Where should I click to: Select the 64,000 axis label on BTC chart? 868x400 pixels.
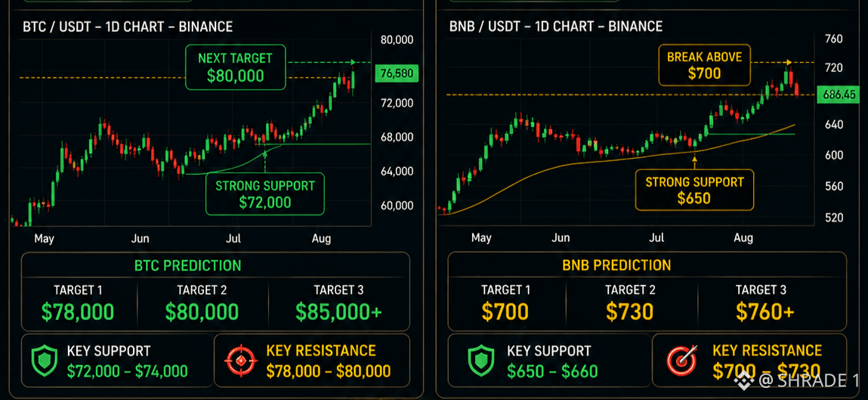click(x=397, y=171)
